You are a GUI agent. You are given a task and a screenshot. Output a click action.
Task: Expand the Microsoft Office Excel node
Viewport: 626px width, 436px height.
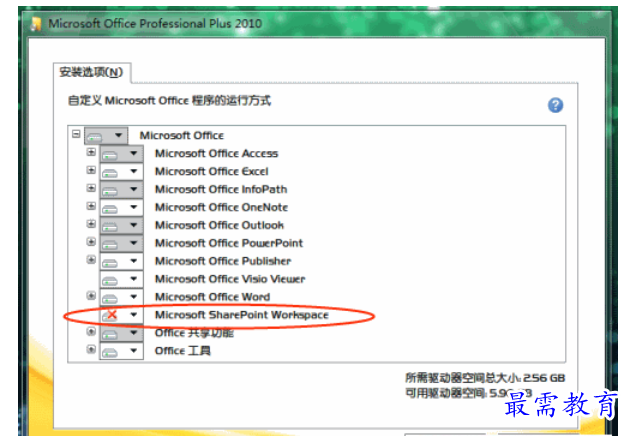click(x=91, y=170)
